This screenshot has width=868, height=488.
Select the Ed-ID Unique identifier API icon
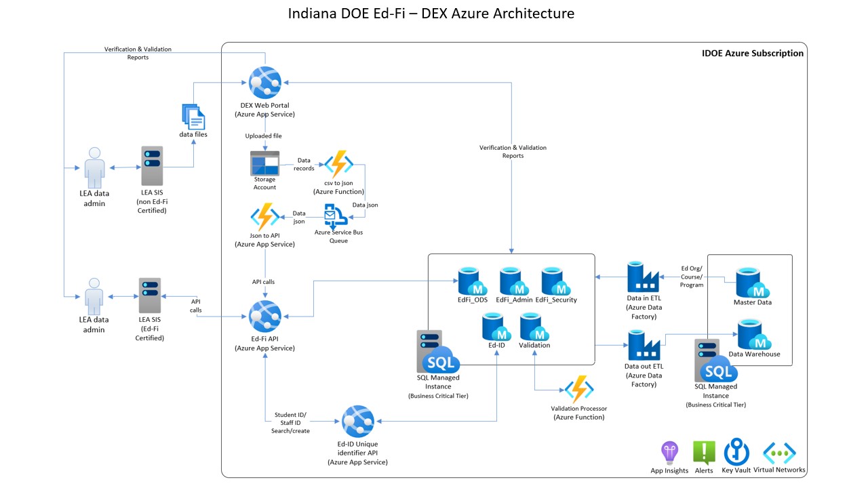pyautogui.click(x=357, y=422)
